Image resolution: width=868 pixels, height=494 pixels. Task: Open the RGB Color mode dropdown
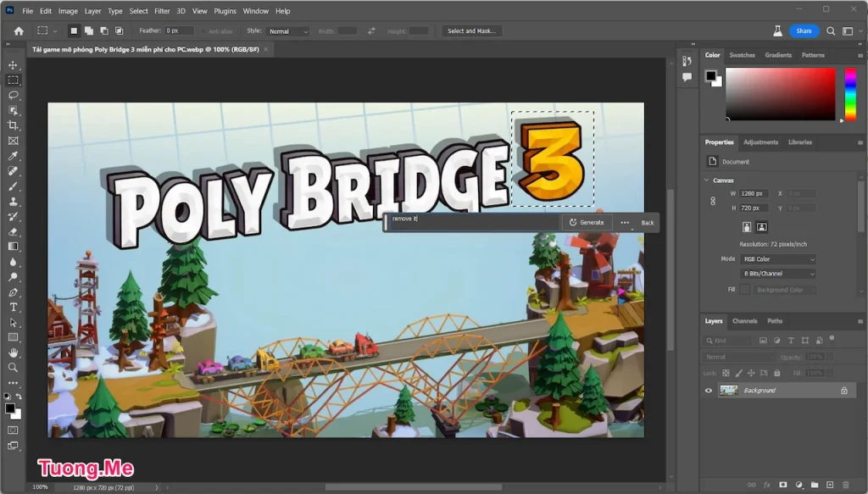778,259
